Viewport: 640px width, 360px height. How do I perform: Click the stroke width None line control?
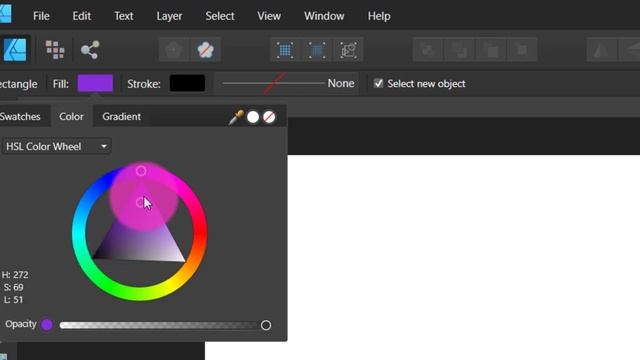[287, 83]
